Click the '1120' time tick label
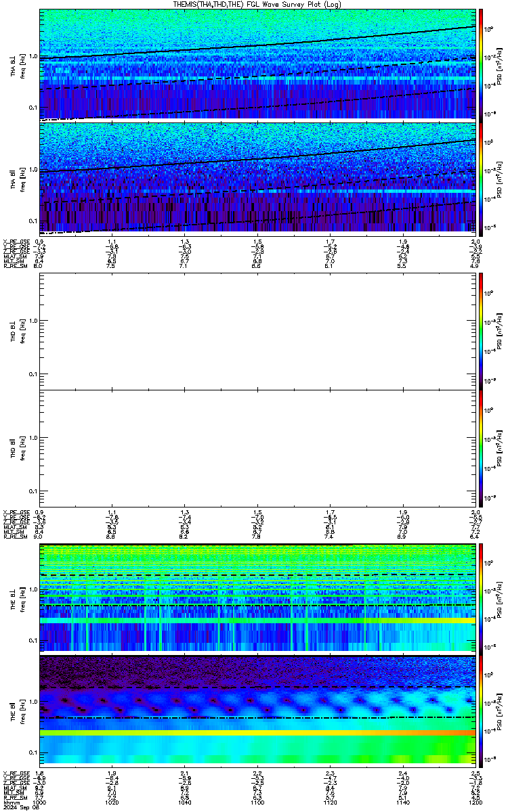The width and height of the screenshot is (508, 812). tap(330, 801)
